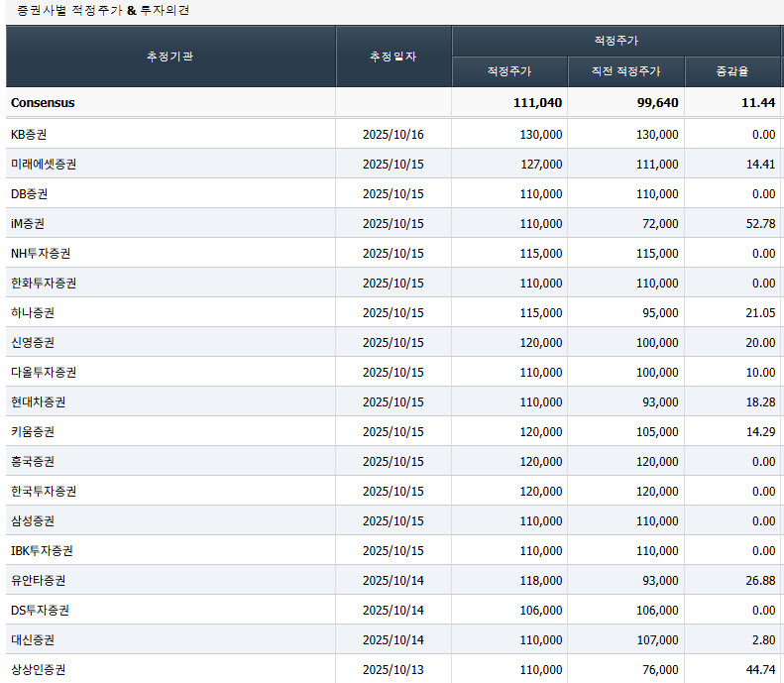Click the 21.05 change rate cell
The image size is (784, 683).
(x=760, y=313)
